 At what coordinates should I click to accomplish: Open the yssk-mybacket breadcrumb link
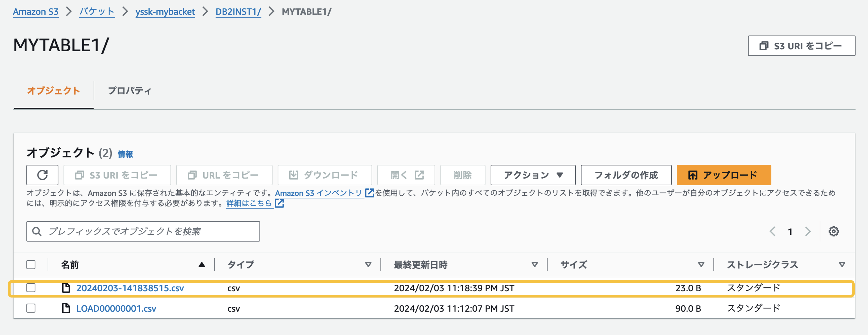click(x=165, y=12)
